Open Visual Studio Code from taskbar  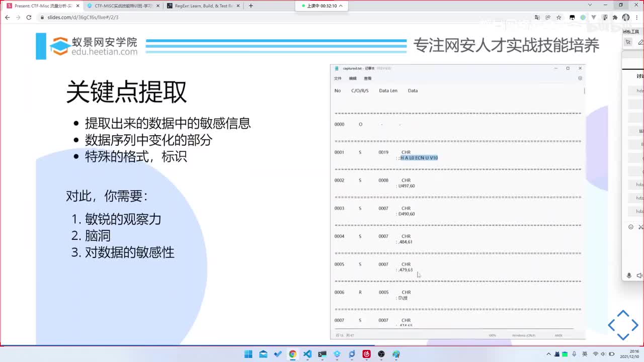tap(307, 354)
